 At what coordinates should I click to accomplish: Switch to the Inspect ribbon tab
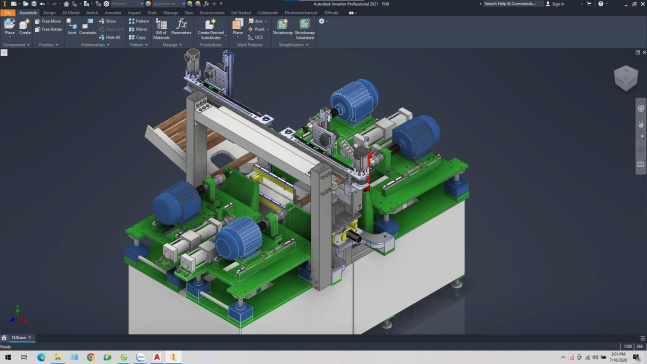point(134,13)
